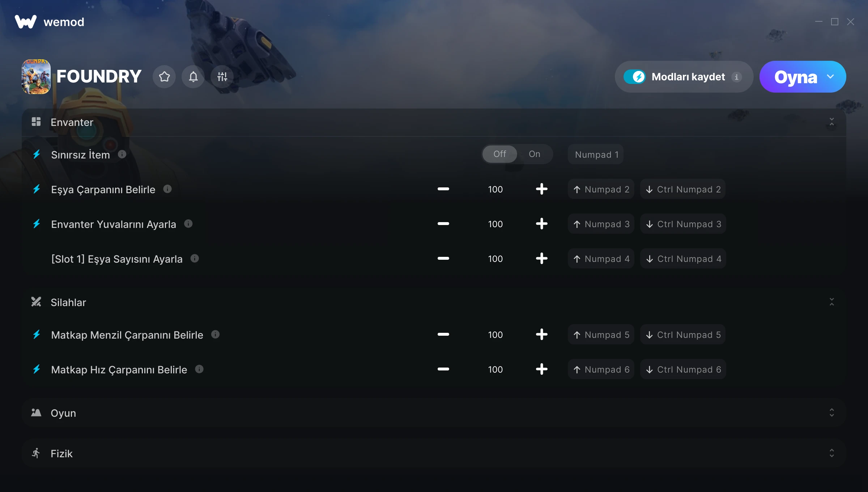Open notifications bell icon next to FOUNDRY

[x=193, y=77]
